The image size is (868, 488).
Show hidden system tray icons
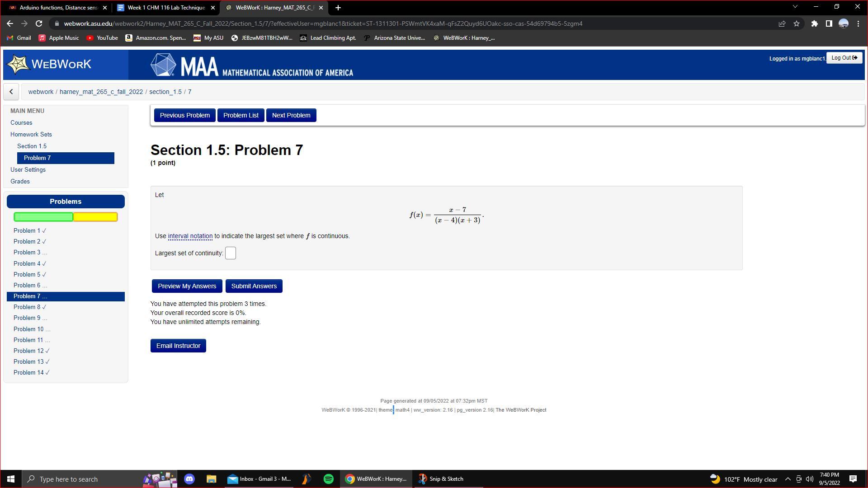788,479
